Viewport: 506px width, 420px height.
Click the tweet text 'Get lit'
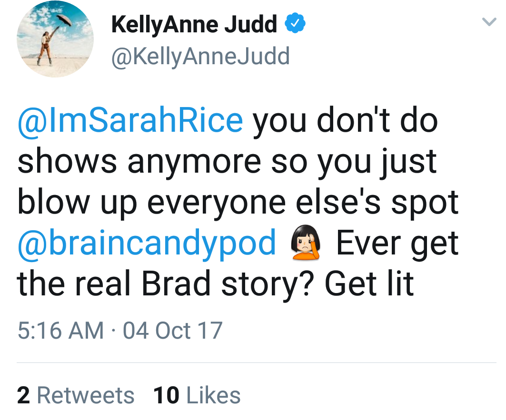[x=369, y=284]
